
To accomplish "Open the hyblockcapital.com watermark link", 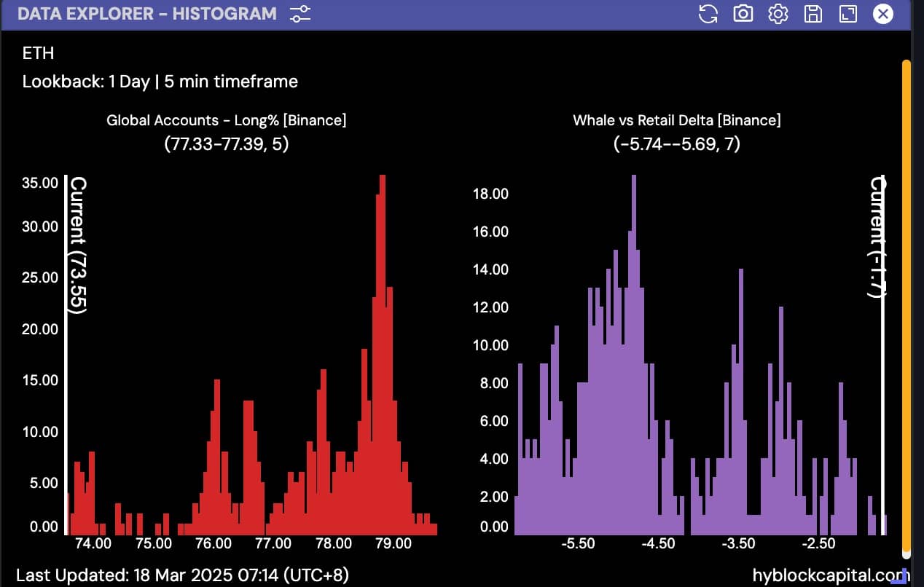I will 829,575.
